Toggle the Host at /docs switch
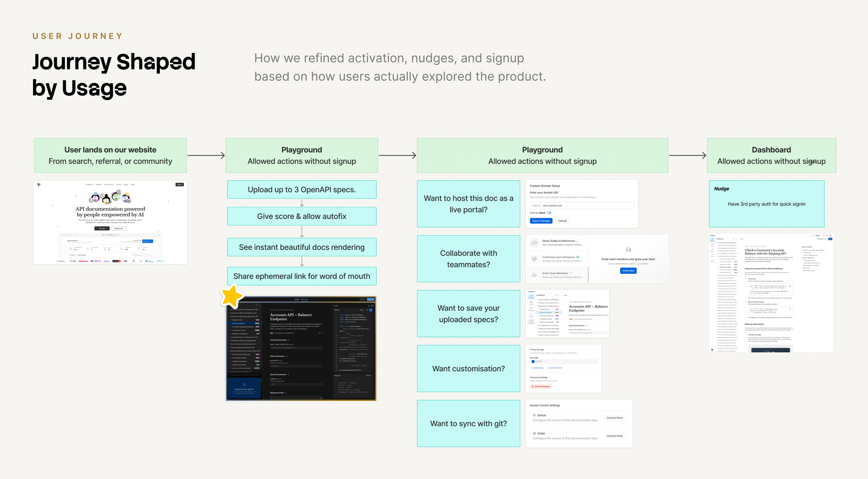The width and height of the screenshot is (868, 479). point(549,213)
